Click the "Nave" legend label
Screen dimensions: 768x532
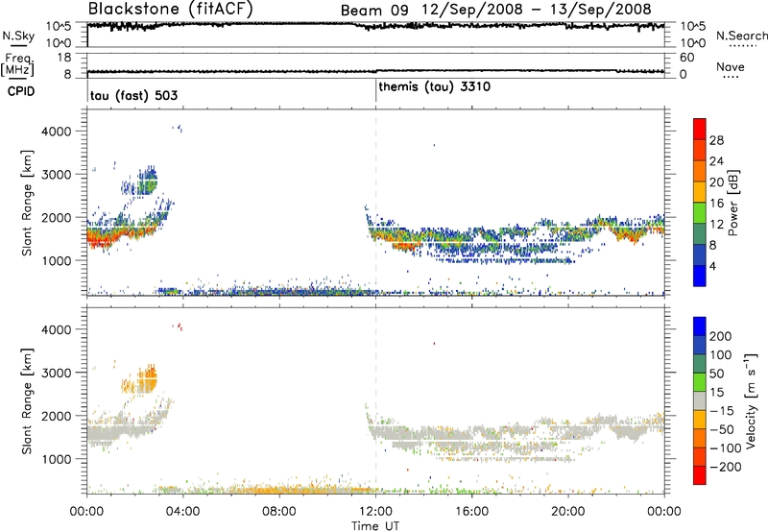pyautogui.click(x=731, y=66)
